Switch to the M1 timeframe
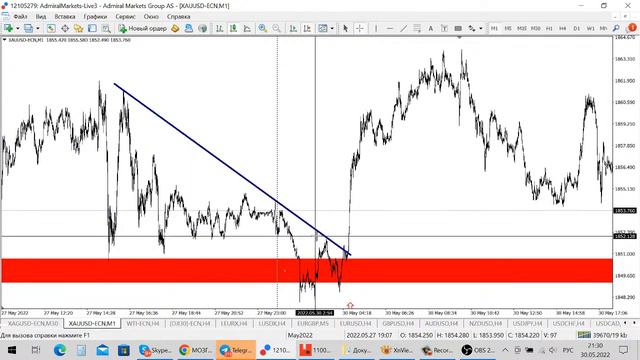Screen dimensions: 640x360 (x=494, y=28)
